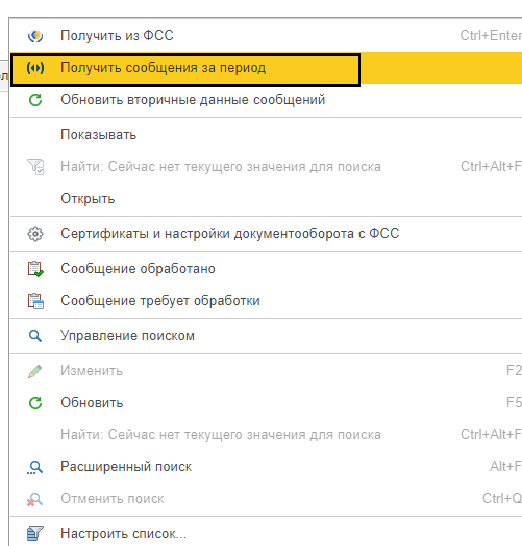This screenshot has height=546, width=522.
Task: Click the gear icon for certificates settings
Action: (35, 234)
